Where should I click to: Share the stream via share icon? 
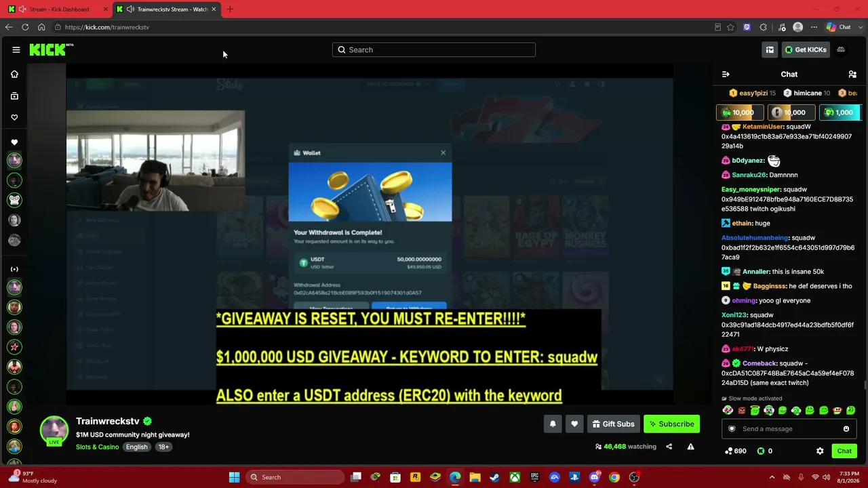pos(669,447)
